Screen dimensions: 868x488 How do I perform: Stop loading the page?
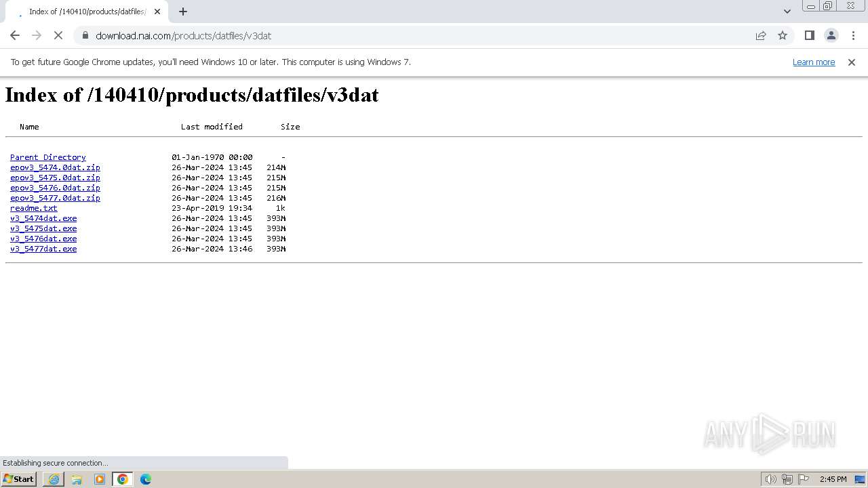(58, 35)
